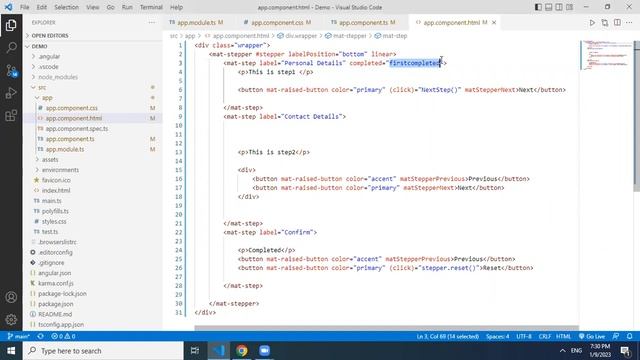Collapse the app folder
Screen dimensions: 640x360
point(47,98)
